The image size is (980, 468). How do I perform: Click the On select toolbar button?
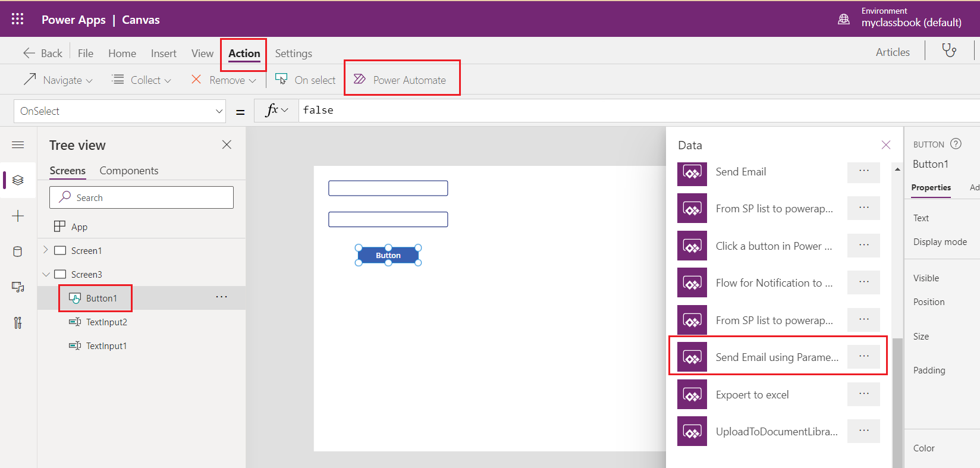click(x=306, y=80)
